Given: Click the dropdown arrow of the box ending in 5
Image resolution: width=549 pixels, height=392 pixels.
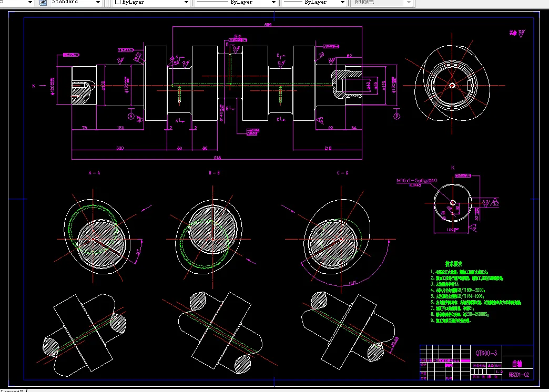Looking at the screenshot, I should 30,3.
